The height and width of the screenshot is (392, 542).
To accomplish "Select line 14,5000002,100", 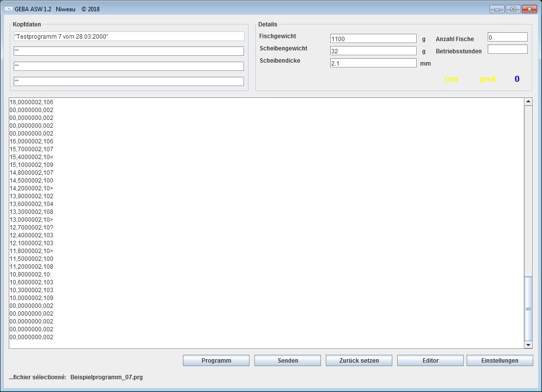I will pyautogui.click(x=31, y=181).
